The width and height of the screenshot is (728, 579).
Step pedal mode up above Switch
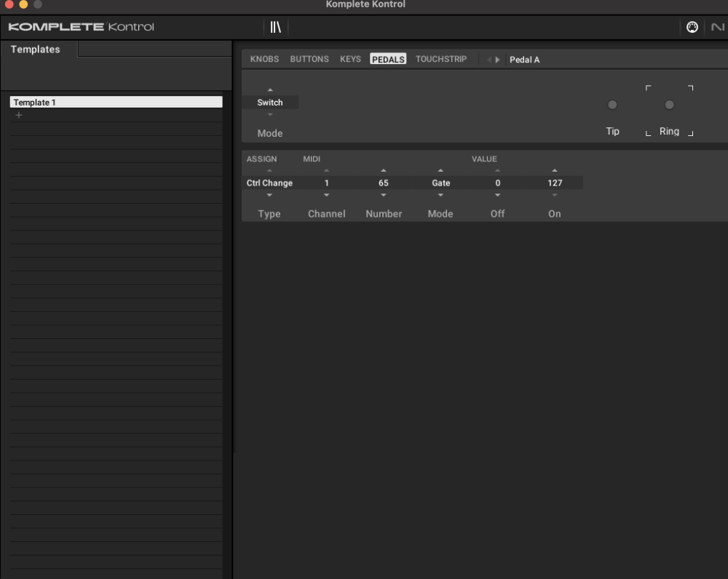coord(270,90)
